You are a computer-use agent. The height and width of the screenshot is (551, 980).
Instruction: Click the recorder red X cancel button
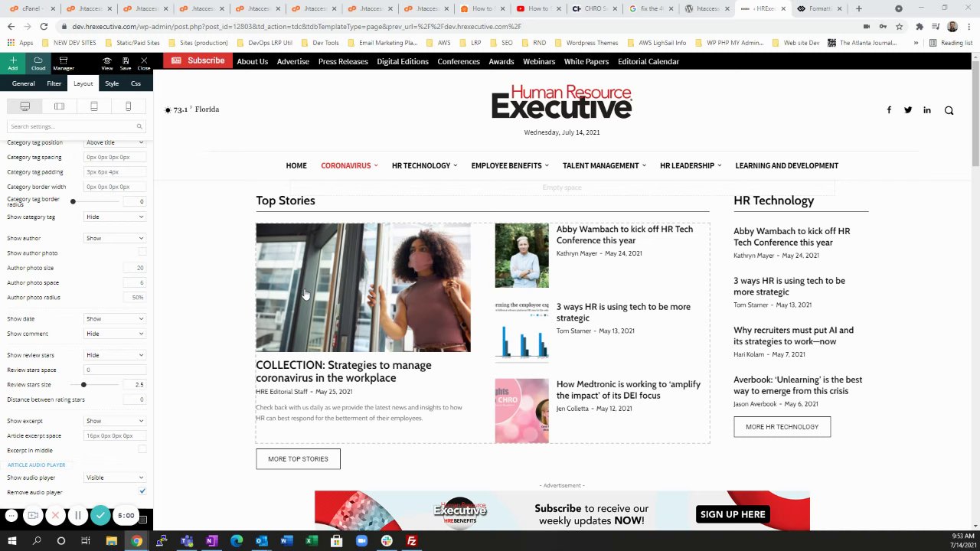[55, 516]
